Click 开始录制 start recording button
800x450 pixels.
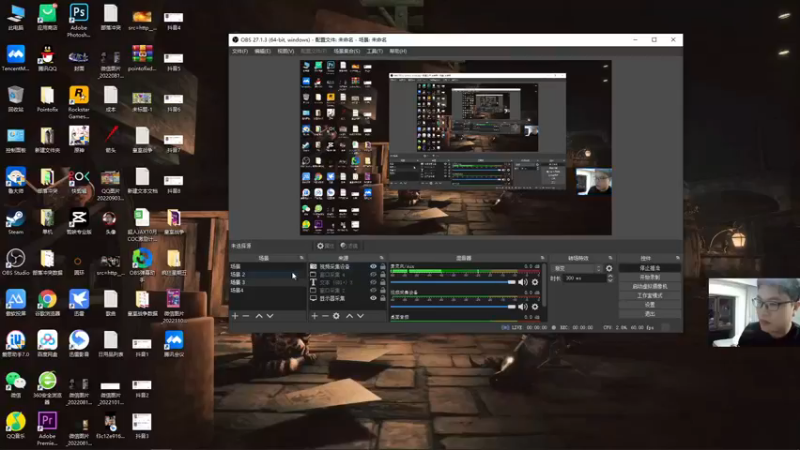(649, 278)
